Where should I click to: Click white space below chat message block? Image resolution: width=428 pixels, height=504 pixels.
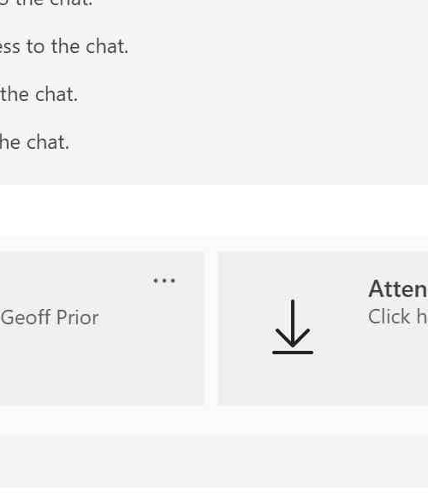coord(214,210)
